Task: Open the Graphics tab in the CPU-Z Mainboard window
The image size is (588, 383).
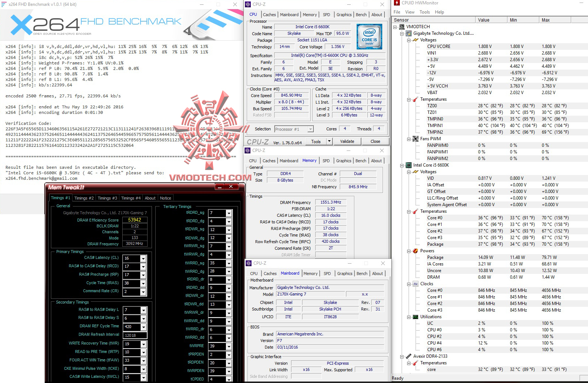Action: pos(345,274)
